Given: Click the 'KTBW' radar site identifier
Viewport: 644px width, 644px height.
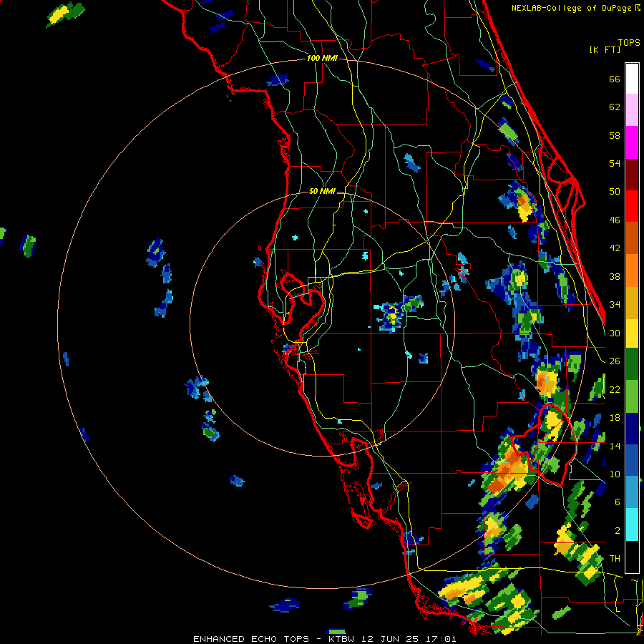Looking at the screenshot, I should point(342,639).
